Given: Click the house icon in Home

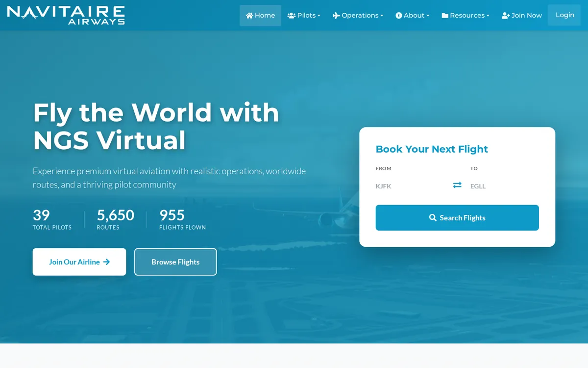Looking at the screenshot, I should pos(249,16).
